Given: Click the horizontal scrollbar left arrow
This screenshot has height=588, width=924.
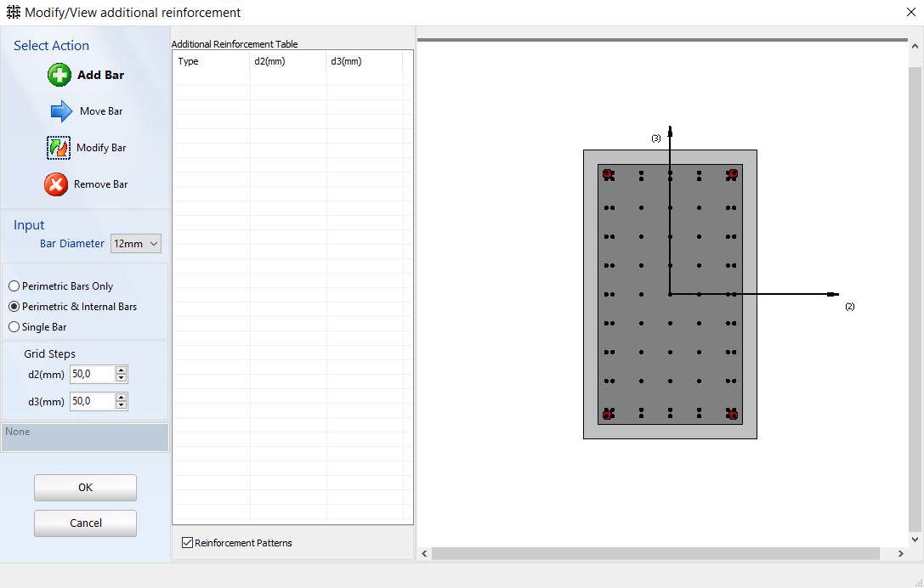Looking at the screenshot, I should 424,554.
